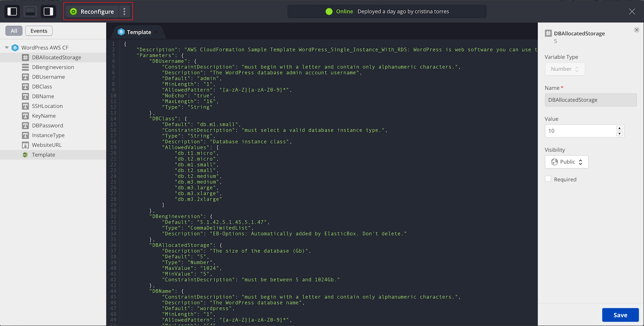The height and width of the screenshot is (326, 644).
Task: Click the Reconfigure button
Action: 92,12
